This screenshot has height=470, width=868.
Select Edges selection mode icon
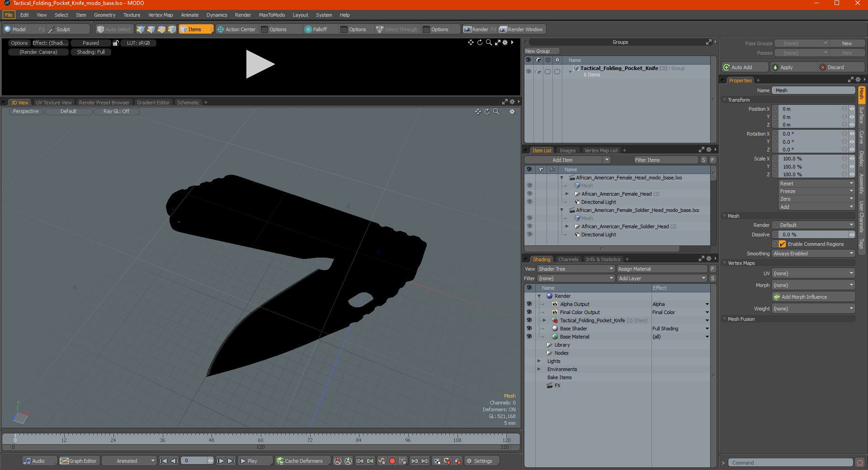151,29
